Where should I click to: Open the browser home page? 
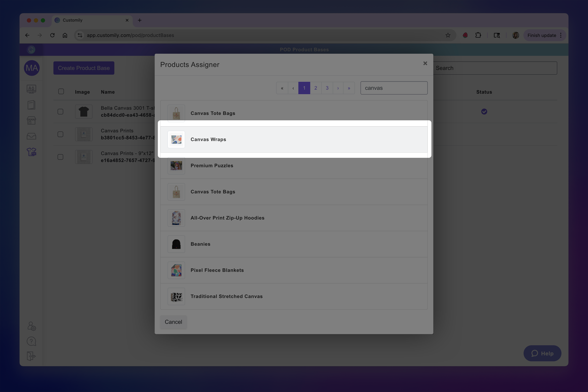[65, 35]
